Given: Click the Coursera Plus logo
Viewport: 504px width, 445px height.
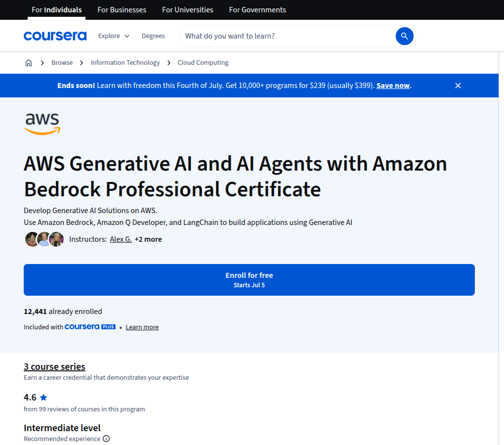Looking at the screenshot, I should coord(90,327).
